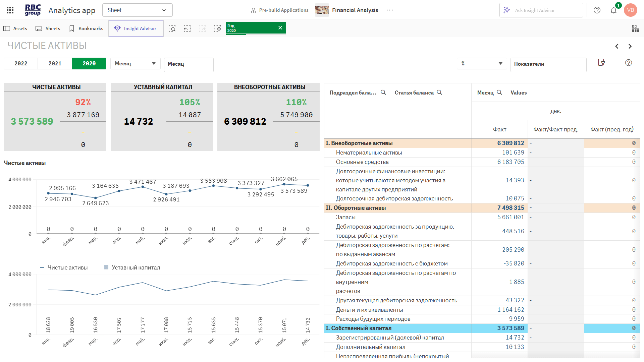The height and width of the screenshot is (362, 644).
Task: Select year 2022 button
Action: click(21, 63)
